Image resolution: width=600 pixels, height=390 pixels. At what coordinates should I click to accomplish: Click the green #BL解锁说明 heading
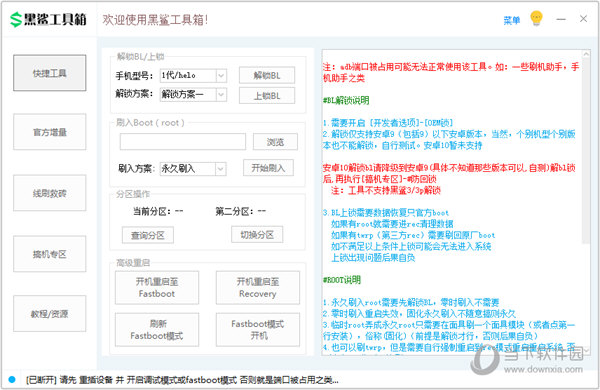pyautogui.click(x=346, y=100)
